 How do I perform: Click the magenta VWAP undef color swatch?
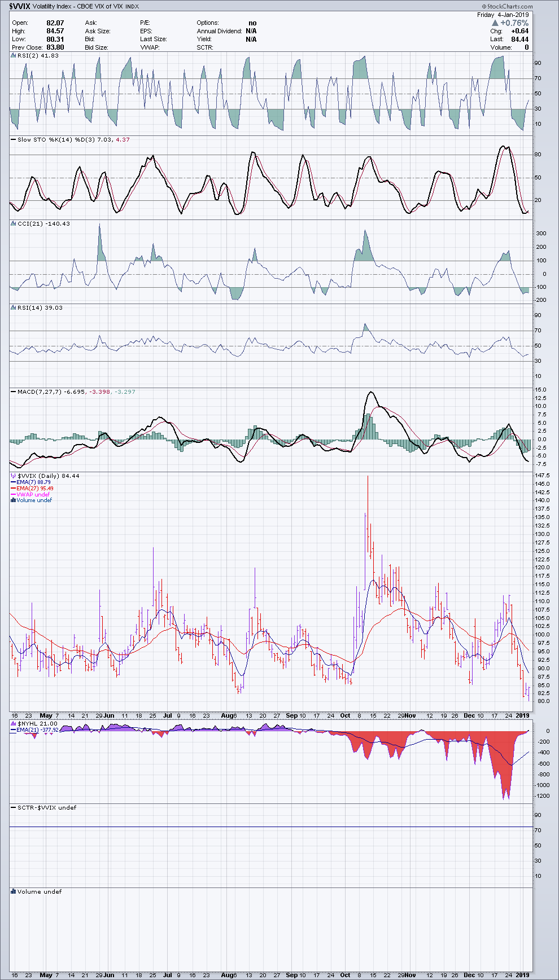point(13,495)
